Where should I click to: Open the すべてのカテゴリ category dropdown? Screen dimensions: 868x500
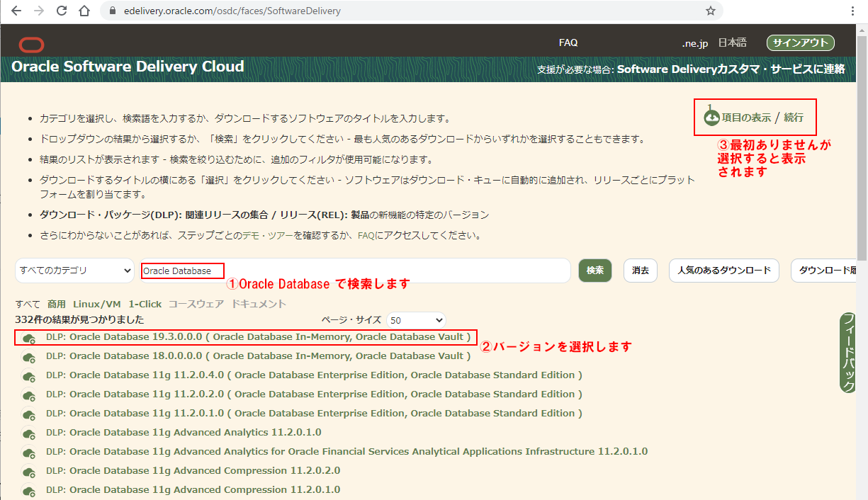pos(75,271)
